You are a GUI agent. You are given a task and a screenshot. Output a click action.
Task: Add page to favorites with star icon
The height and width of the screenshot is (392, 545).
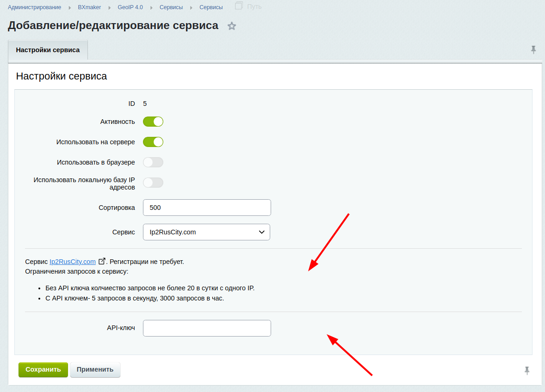pyautogui.click(x=232, y=26)
